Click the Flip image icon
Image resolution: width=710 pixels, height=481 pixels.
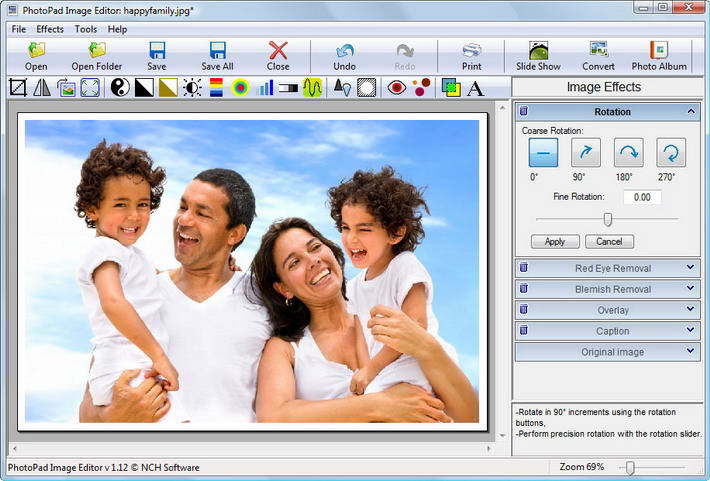tap(42, 87)
